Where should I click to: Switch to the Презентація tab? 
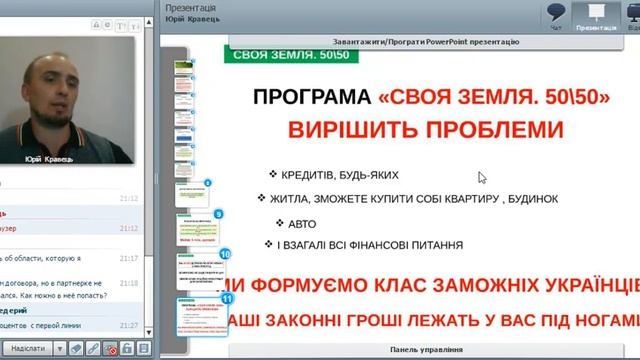click(596, 16)
